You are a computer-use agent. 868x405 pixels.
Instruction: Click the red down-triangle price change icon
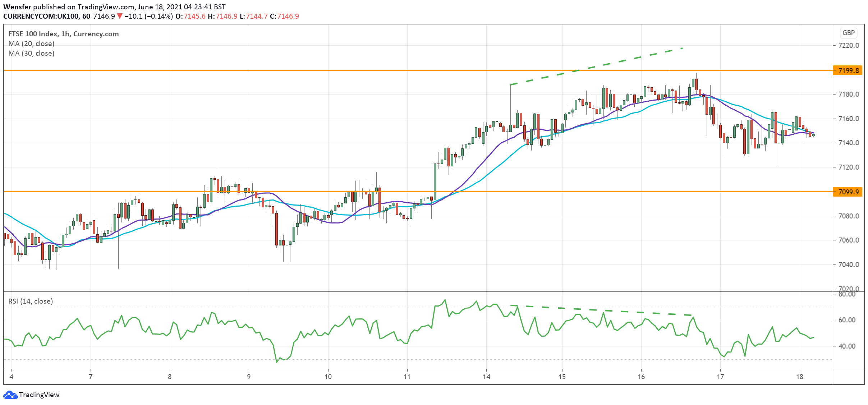click(x=120, y=16)
